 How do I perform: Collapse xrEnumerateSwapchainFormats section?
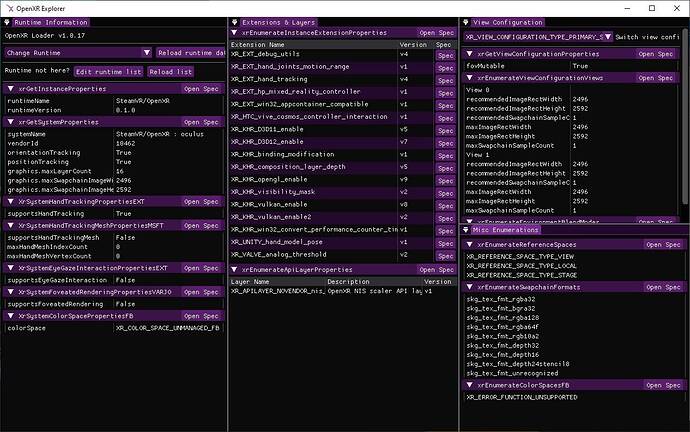coord(470,287)
